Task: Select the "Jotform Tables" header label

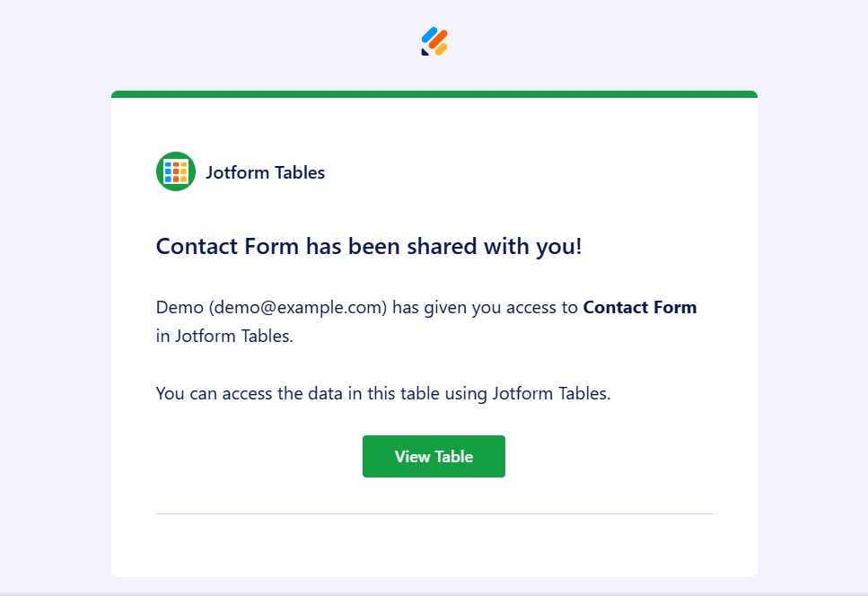Action: click(x=265, y=172)
